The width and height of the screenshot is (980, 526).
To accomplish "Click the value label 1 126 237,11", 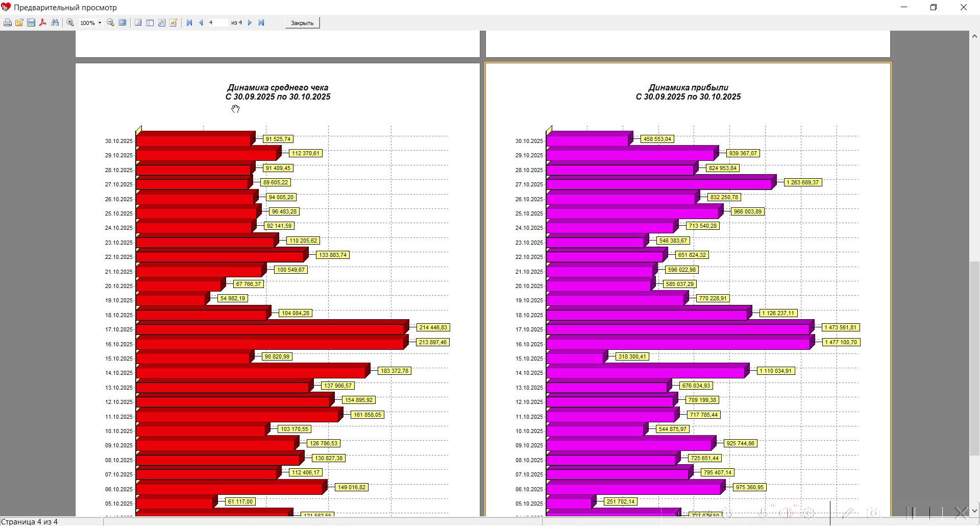I will point(778,314).
